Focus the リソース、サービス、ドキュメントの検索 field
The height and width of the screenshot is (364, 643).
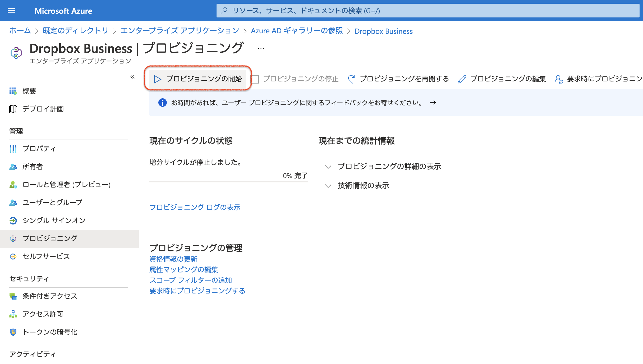(x=428, y=11)
